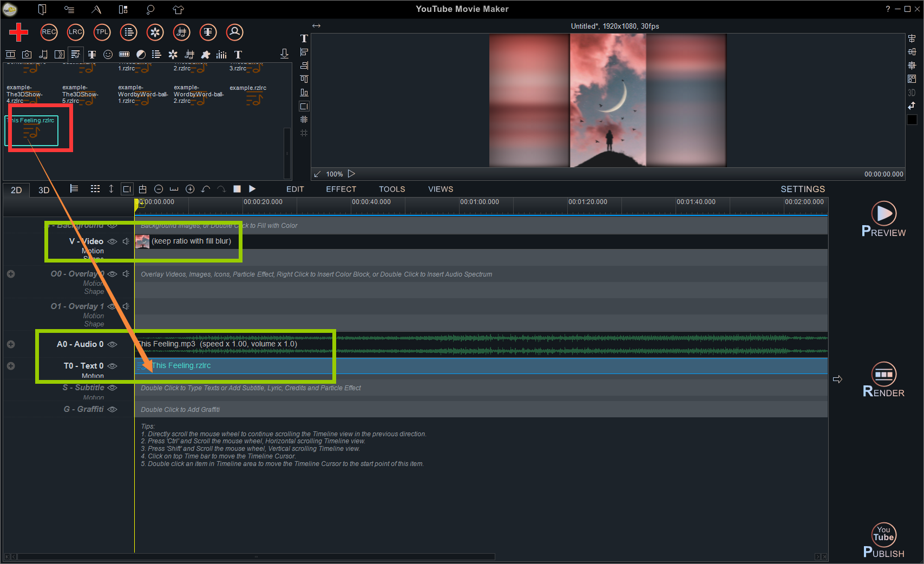Click the YouTube PUBLISH button
This screenshot has width=924, height=564.
883,540
